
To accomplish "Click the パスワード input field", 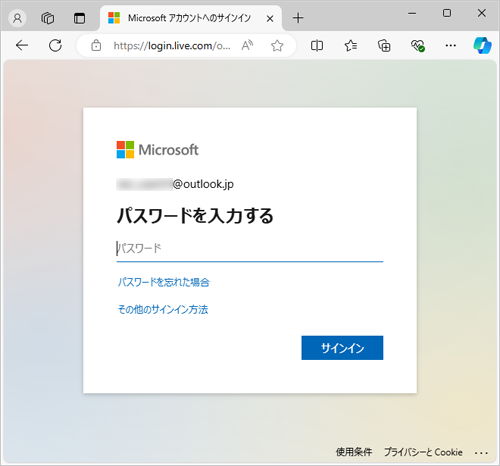I will (250, 249).
